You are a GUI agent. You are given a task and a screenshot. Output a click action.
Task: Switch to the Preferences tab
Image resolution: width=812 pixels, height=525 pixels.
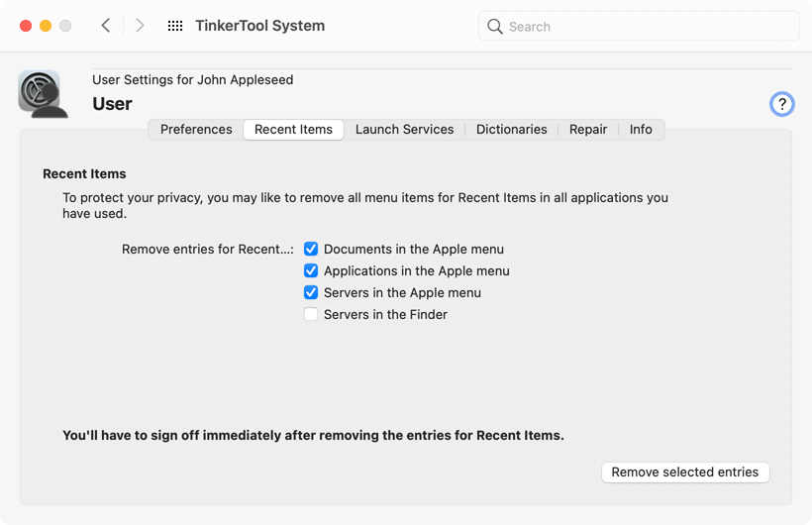coord(196,130)
